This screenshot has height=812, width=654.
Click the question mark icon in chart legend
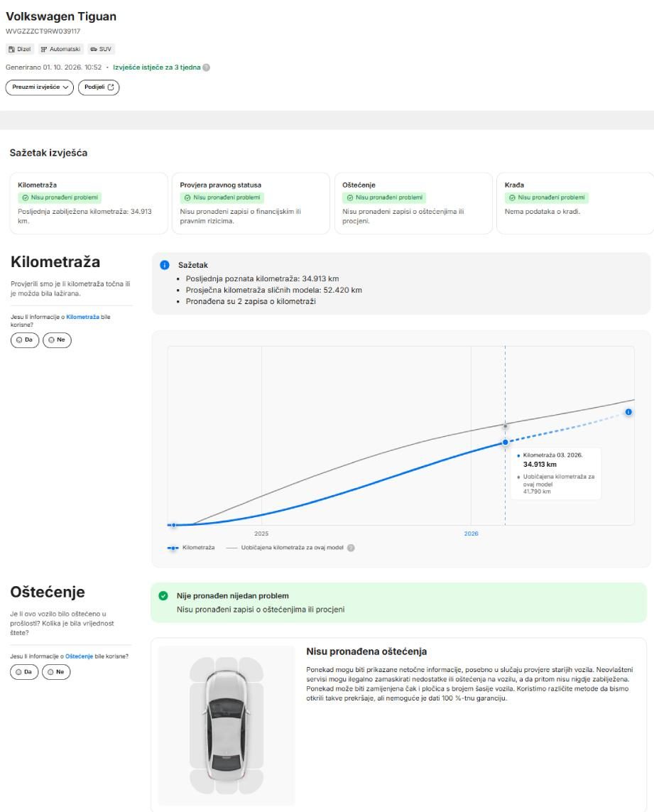(x=351, y=548)
